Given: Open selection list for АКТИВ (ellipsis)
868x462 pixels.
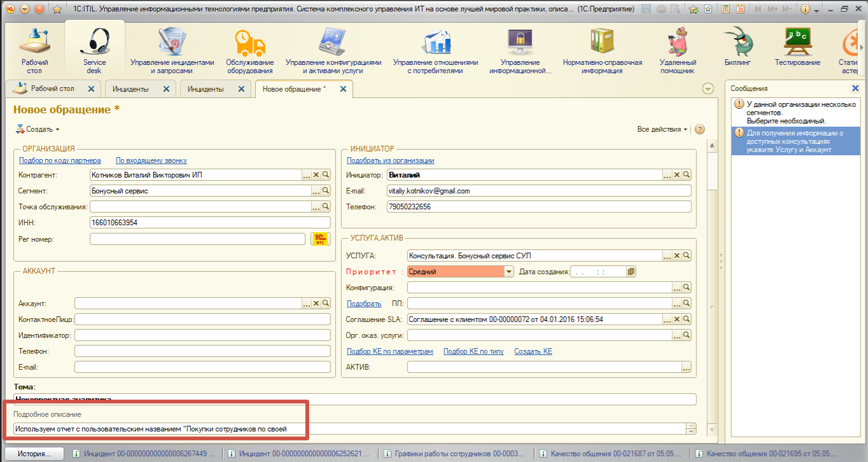Looking at the screenshot, I should point(687,367).
